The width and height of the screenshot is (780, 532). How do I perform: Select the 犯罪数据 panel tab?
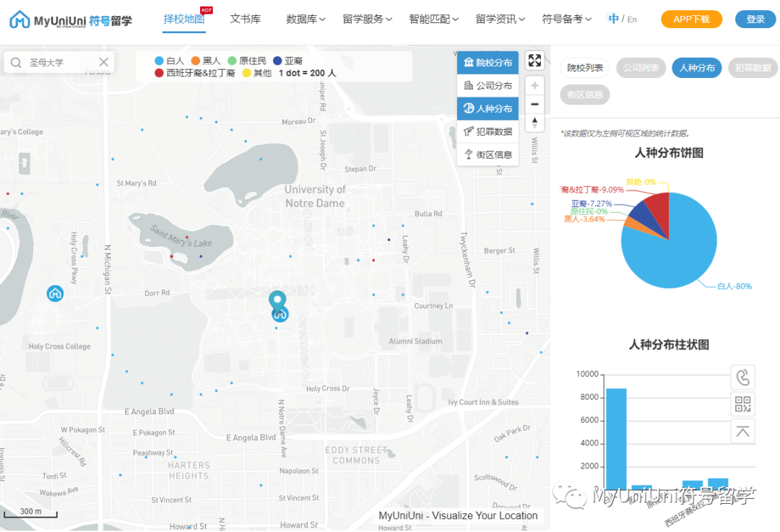753,68
